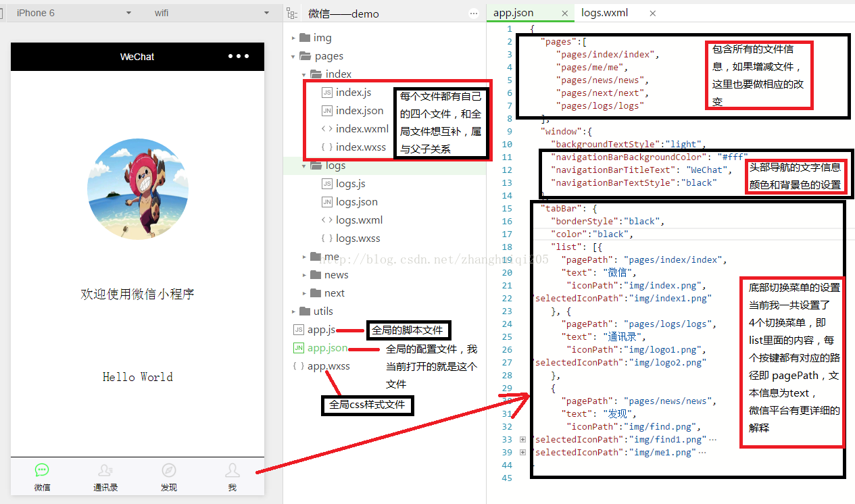The width and height of the screenshot is (855, 504).
Task: Open index.json in the file tree
Action: click(360, 111)
